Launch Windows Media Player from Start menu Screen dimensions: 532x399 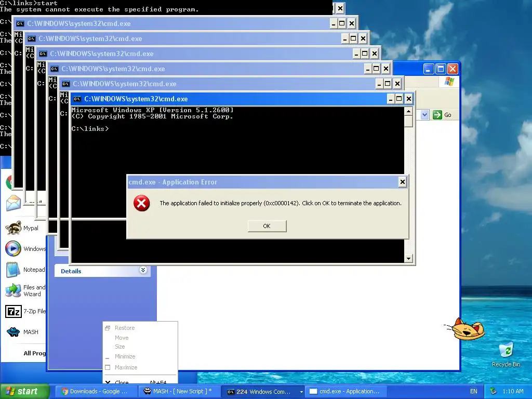(25, 249)
